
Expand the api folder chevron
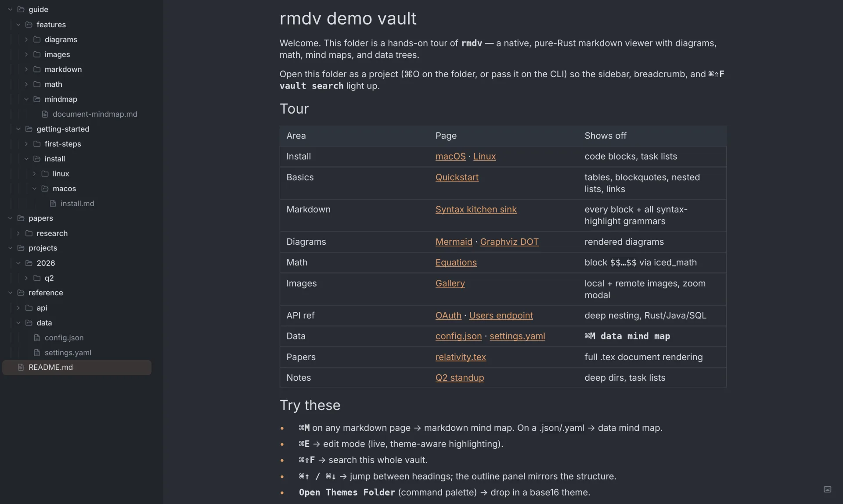(18, 308)
